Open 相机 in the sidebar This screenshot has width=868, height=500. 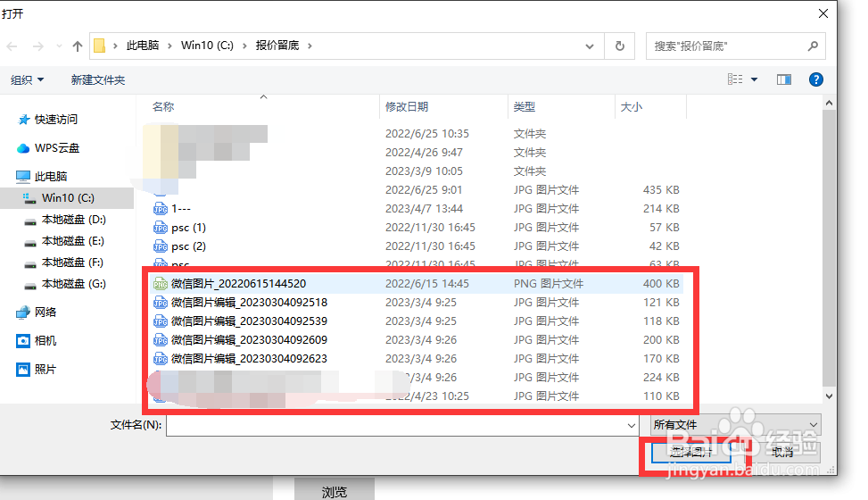(x=45, y=340)
